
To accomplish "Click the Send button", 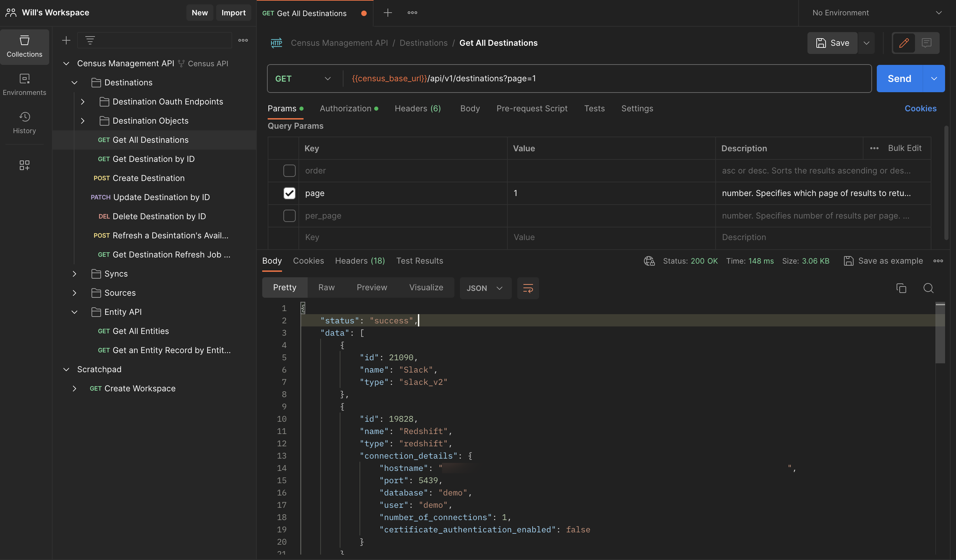I will click(899, 79).
